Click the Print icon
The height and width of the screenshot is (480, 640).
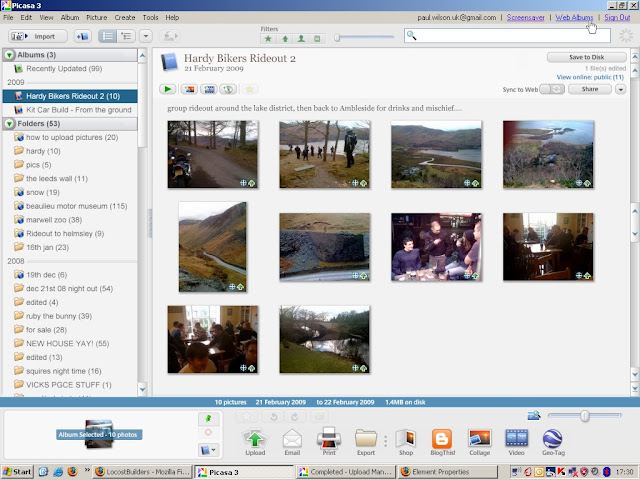click(x=329, y=437)
